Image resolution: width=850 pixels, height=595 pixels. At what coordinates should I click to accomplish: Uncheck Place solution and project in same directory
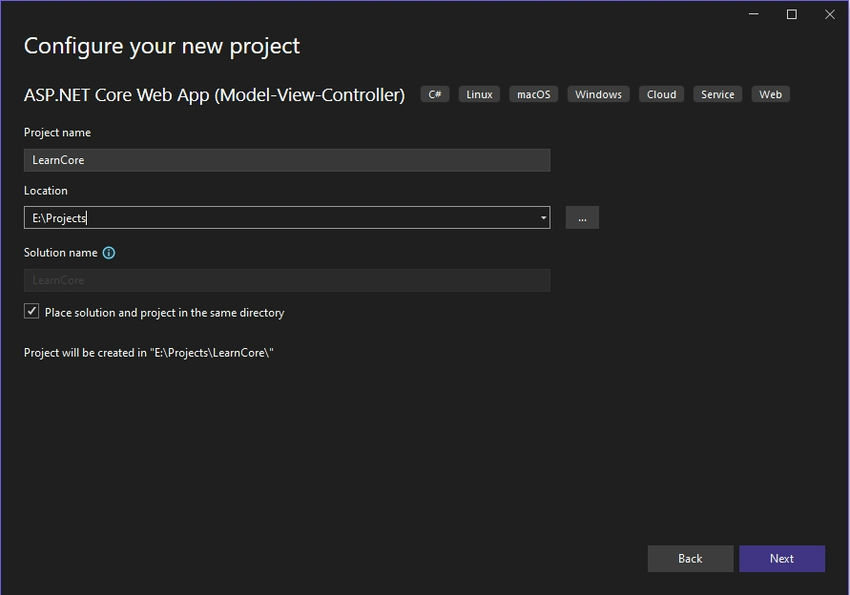(x=31, y=312)
